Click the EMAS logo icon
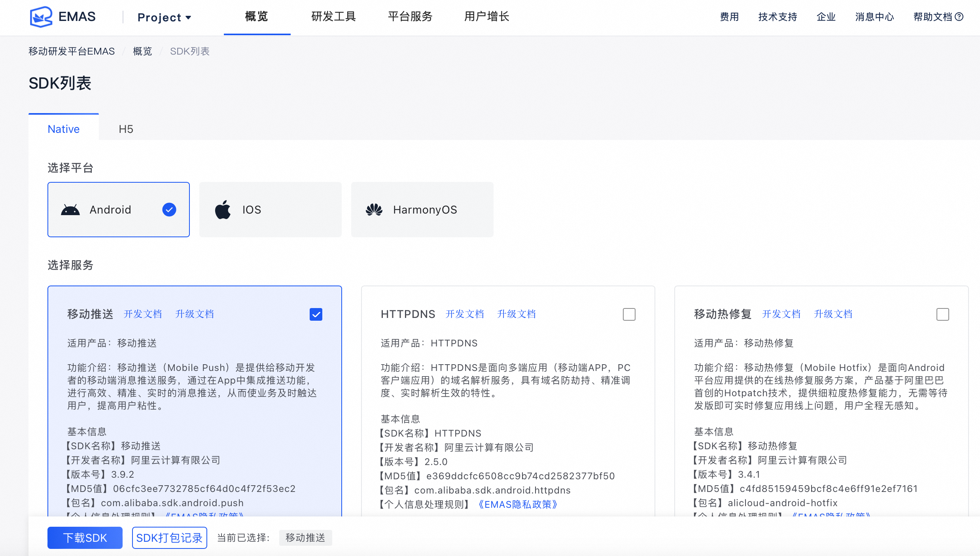Screen dimensions: 980x556 point(41,17)
